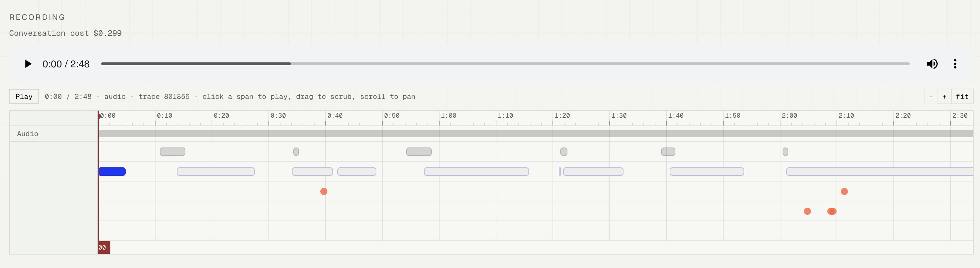Click the gray span near 0:55

419,152
